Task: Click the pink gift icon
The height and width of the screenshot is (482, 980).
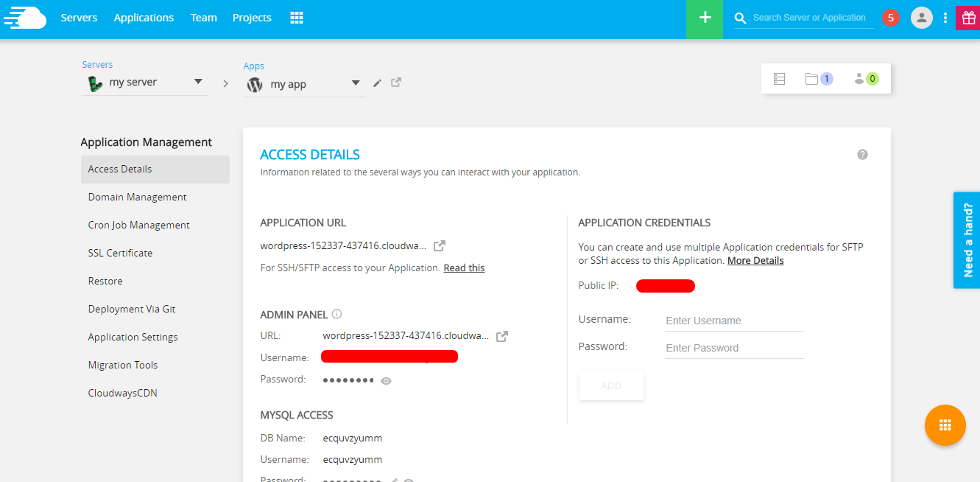Action: 968,18
